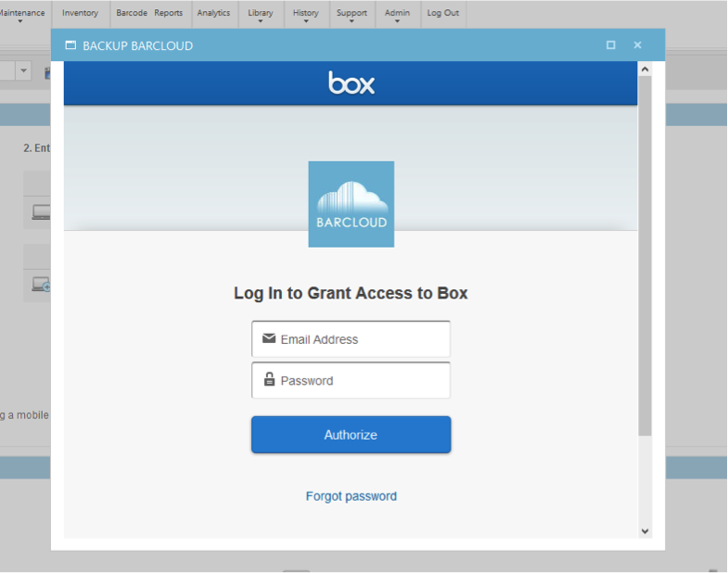
Task: Open the Maintenance menu
Action: (22, 13)
